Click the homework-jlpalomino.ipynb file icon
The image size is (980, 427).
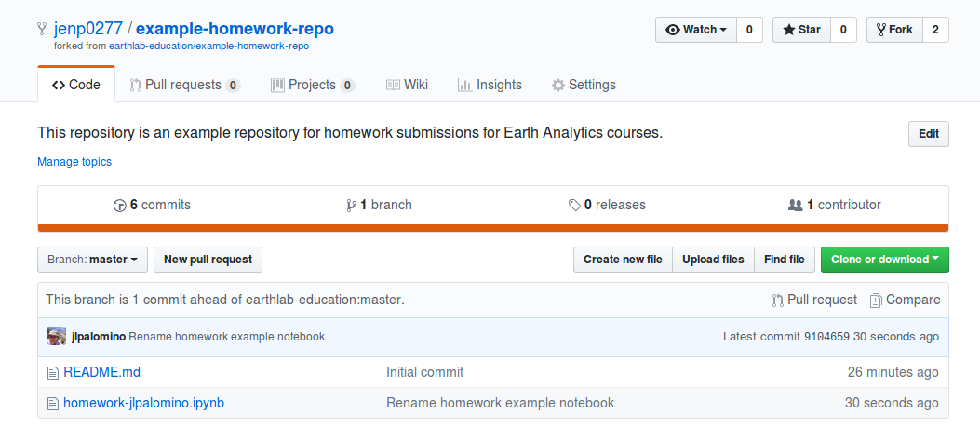coord(53,403)
